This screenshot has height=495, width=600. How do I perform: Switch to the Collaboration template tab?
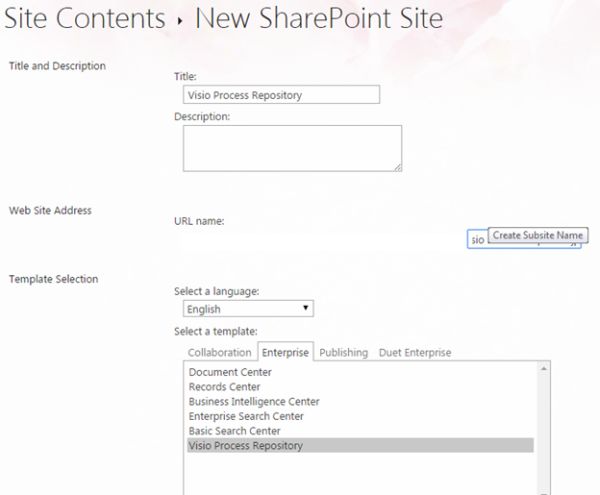[219, 352]
